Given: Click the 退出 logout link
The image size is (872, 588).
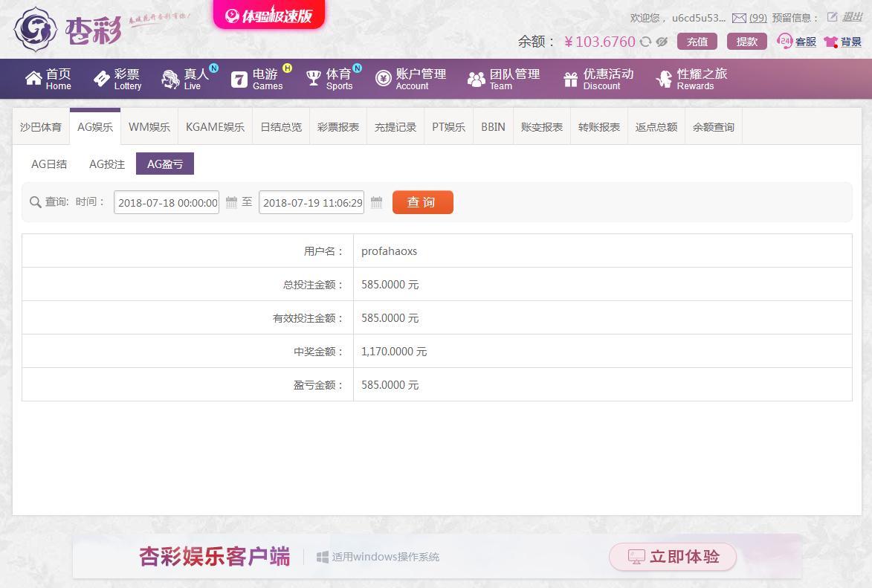Looking at the screenshot, I should (x=852, y=17).
